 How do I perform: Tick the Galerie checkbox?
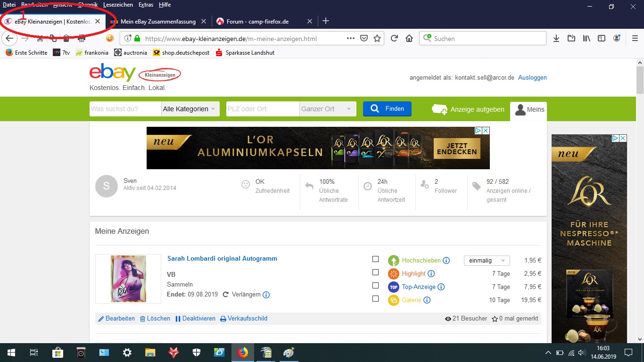pos(375,299)
